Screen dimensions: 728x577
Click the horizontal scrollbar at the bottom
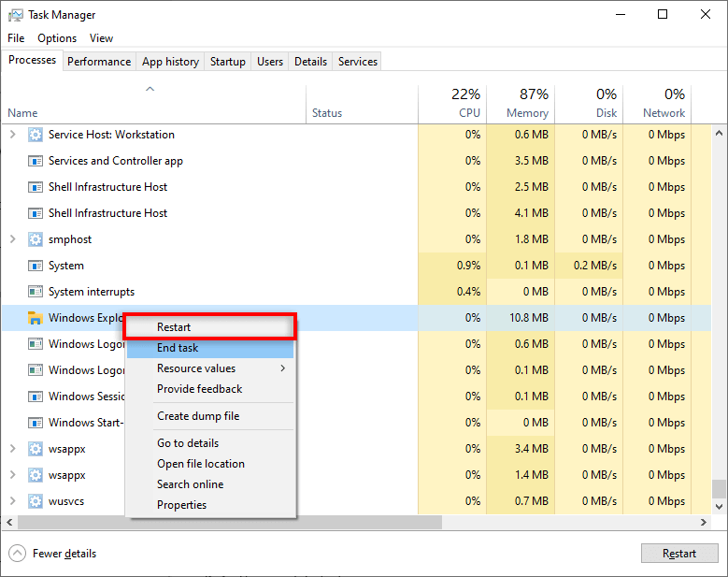point(224,522)
